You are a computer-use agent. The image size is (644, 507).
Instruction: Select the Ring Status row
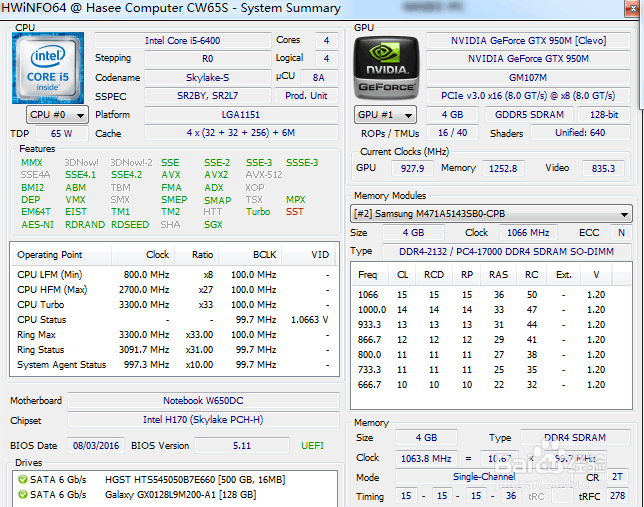(x=173, y=350)
